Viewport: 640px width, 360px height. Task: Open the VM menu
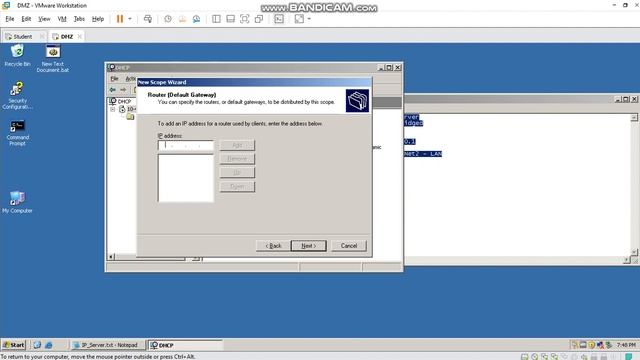coord(62,19)
